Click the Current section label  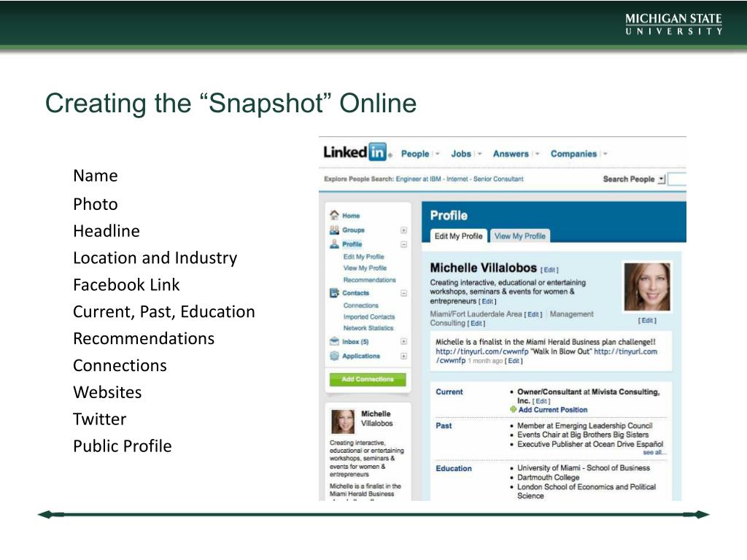[x=449, y=392]
